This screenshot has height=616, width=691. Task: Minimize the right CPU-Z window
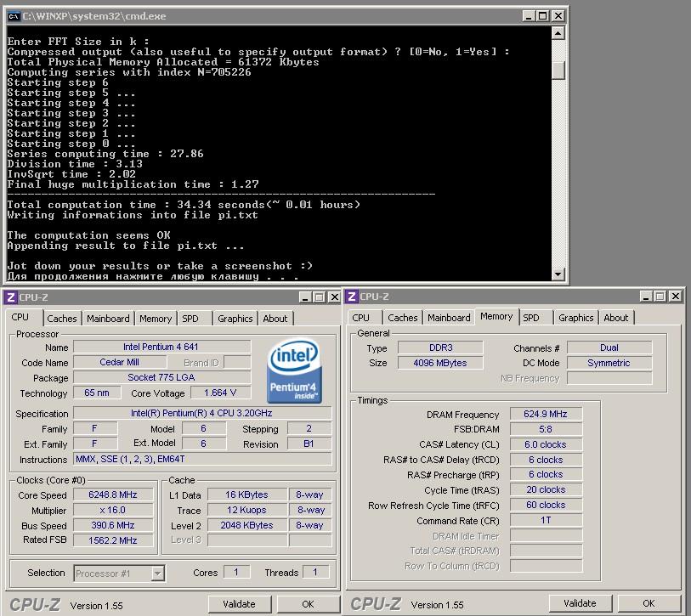click(x=646, y=297)
